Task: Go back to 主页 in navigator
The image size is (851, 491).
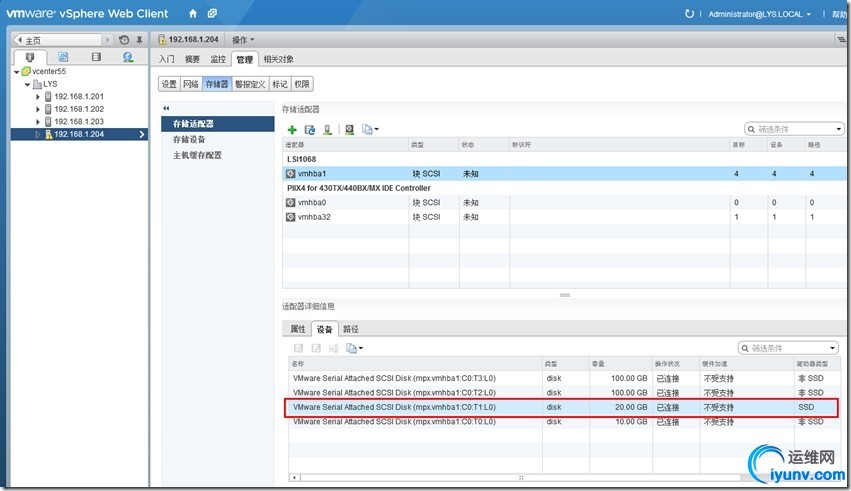Action: coord(56,40)
